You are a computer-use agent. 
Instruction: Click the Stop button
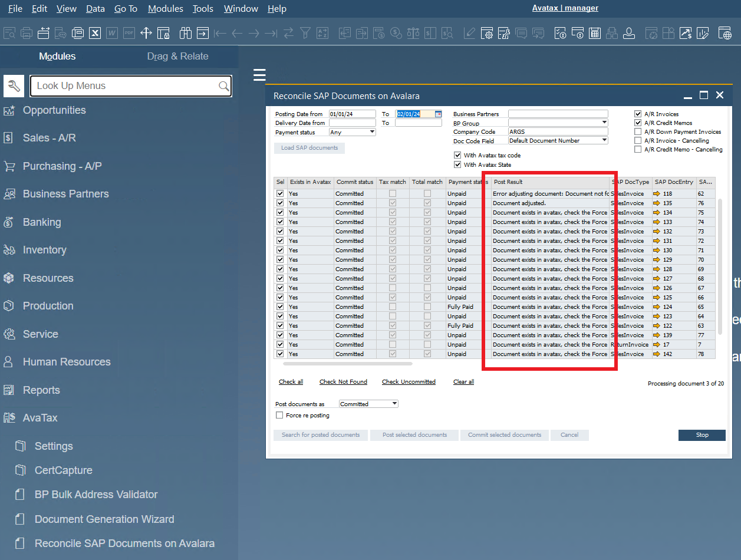coord(702,435)
